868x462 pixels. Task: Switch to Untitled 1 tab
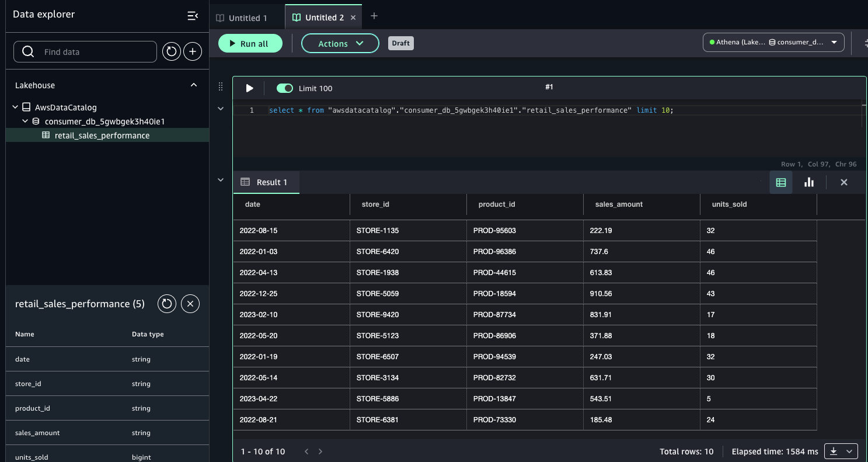[x=242, y=18]
